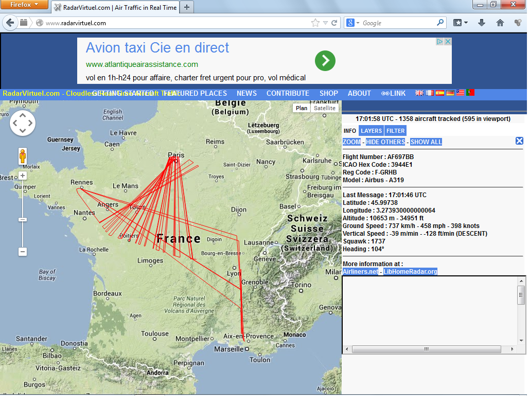Open Firefox Home page icon

(x=500, y=23)
